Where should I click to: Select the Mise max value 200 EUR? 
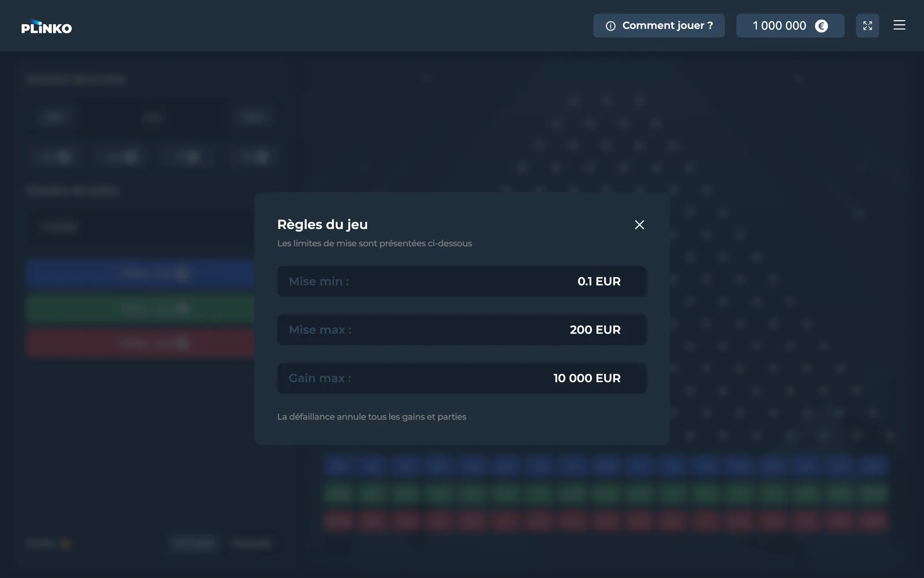[x=595, y=330]
